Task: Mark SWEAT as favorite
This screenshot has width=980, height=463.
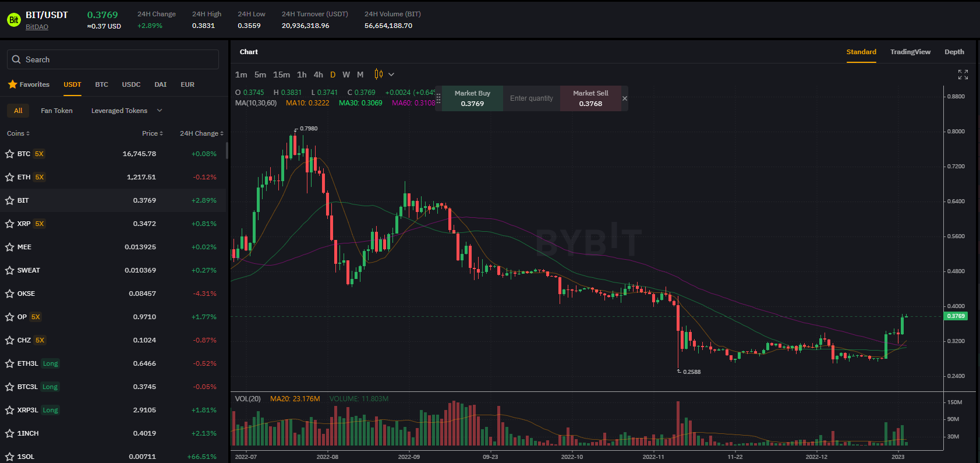Action: click(9, 270)
